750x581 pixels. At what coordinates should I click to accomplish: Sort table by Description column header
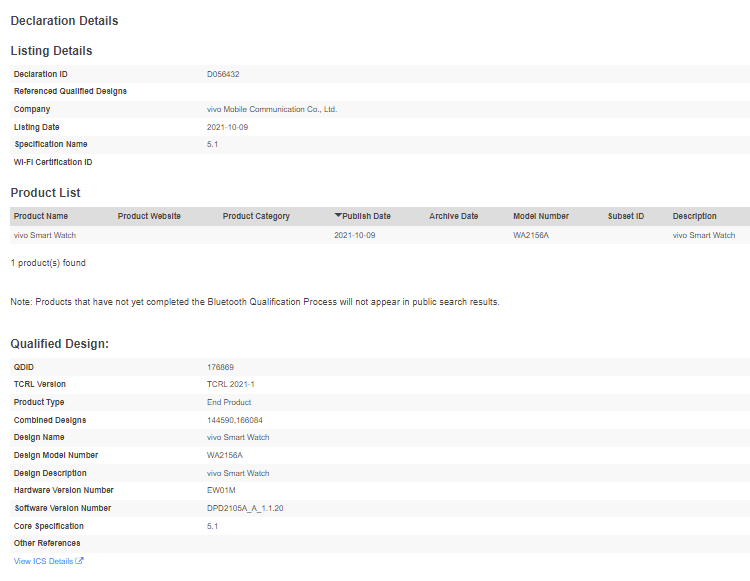(x=695, y=216)
